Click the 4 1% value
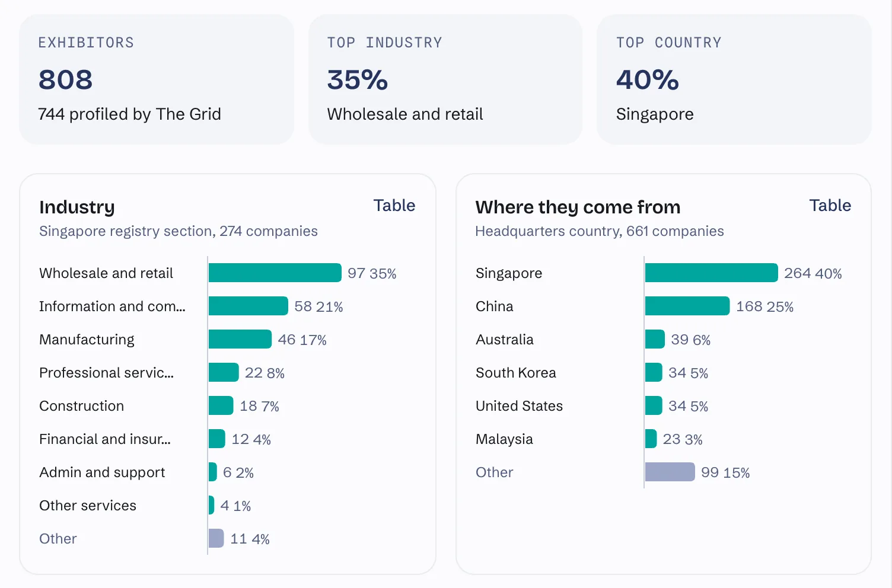 tap(235, 506)
